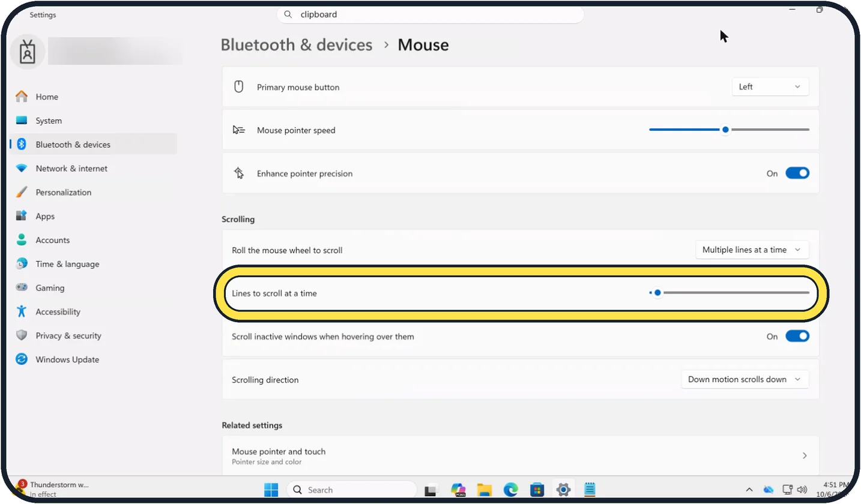Open System settings in the sidebar
861x504 pixels.
[93, 121]
